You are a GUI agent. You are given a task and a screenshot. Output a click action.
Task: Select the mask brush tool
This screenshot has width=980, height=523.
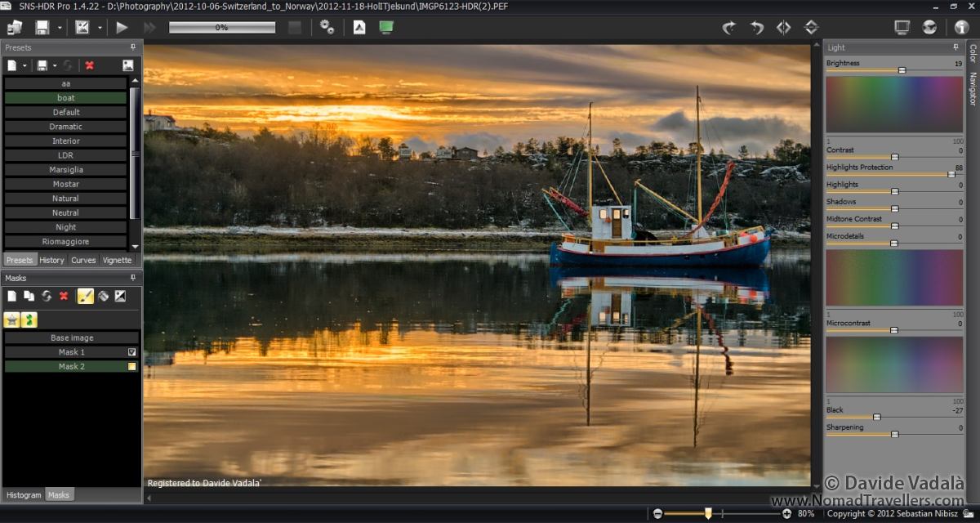(x=85, y=296)
